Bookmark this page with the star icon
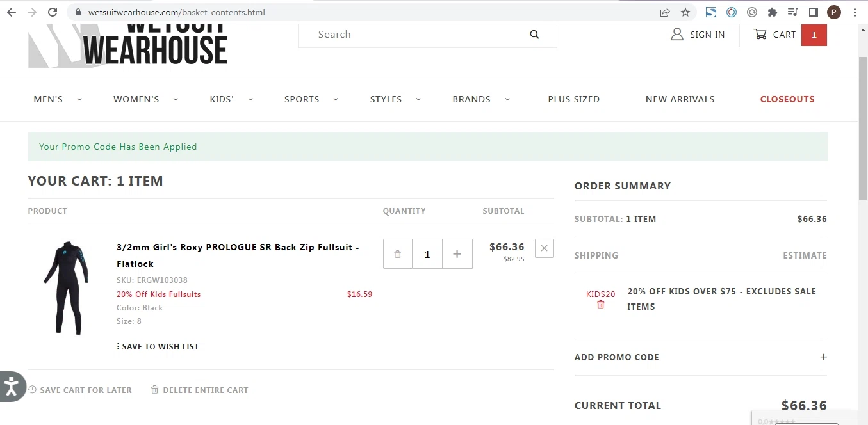 pyautogui.click(x=685, y=12)
